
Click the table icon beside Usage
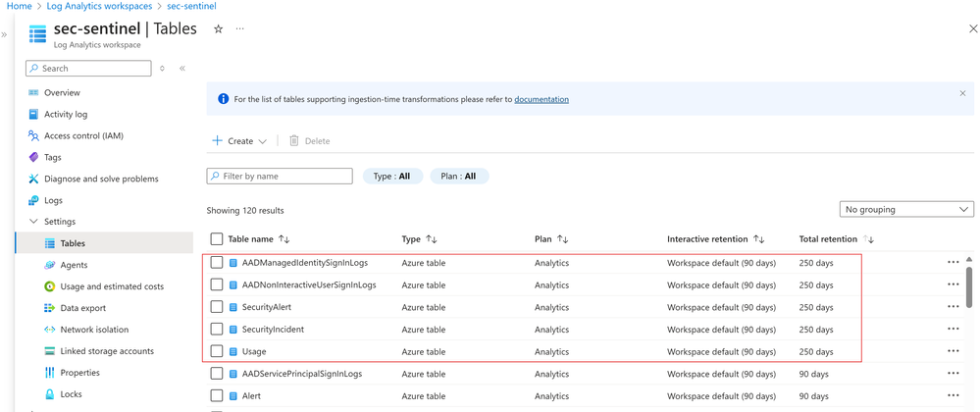233,351
